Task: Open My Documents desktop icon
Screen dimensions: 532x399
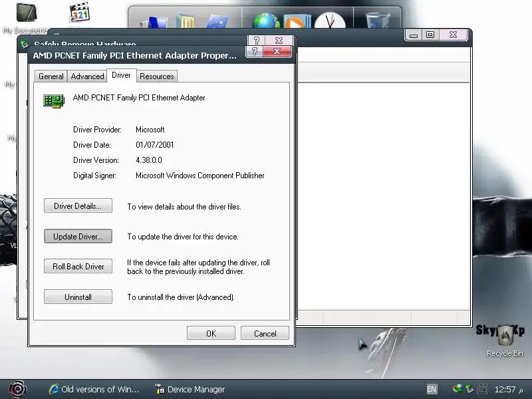Action: coord(25,18)
